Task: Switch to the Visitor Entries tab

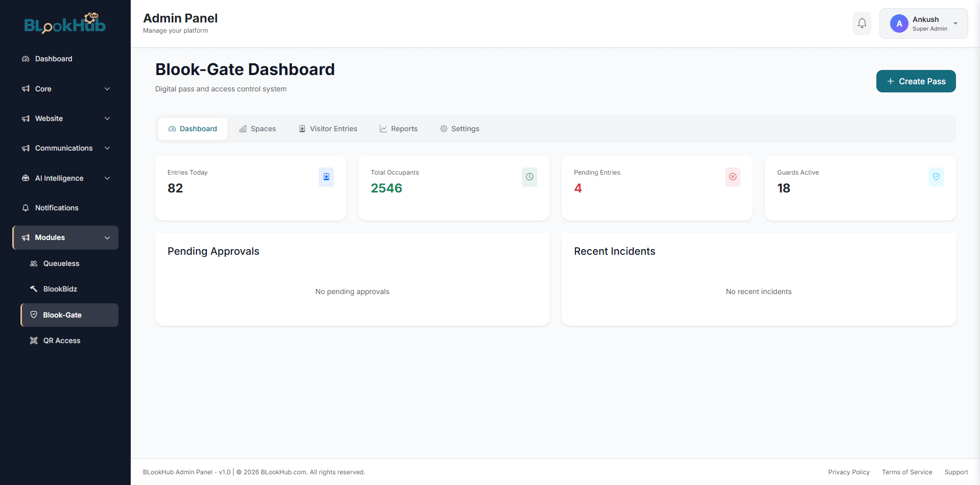Action: click(327, 129)
